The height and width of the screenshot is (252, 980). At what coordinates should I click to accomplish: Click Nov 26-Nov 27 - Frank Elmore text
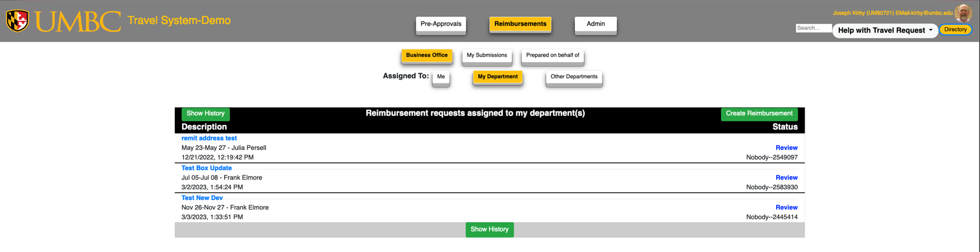pyautogui.click(x=225, y=207)
